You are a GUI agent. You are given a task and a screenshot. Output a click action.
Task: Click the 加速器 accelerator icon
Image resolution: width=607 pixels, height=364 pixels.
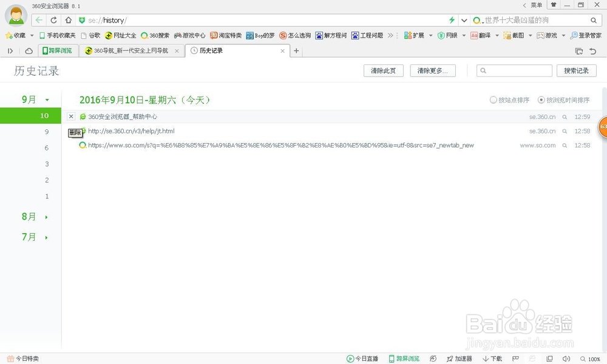coord(460,359)
